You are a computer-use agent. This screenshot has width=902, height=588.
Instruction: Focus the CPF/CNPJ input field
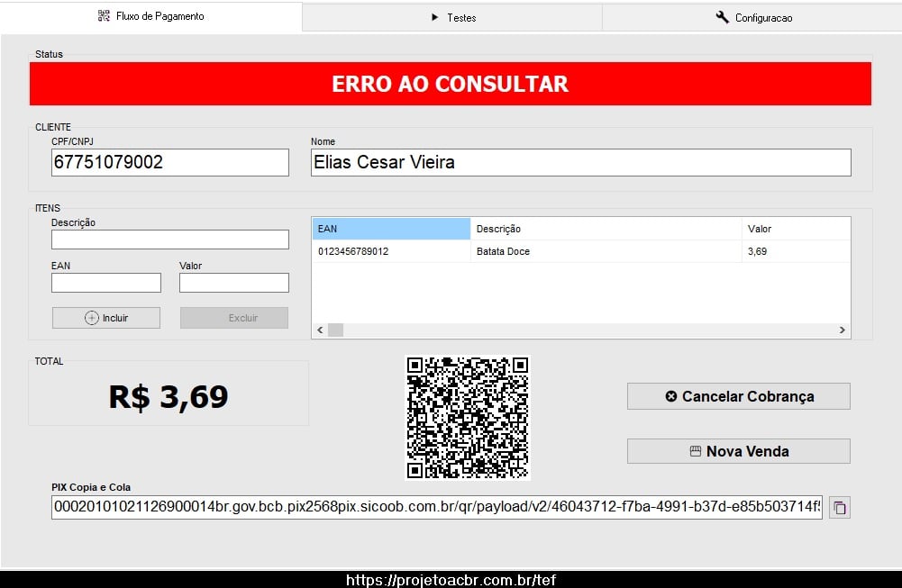point(170,163)
